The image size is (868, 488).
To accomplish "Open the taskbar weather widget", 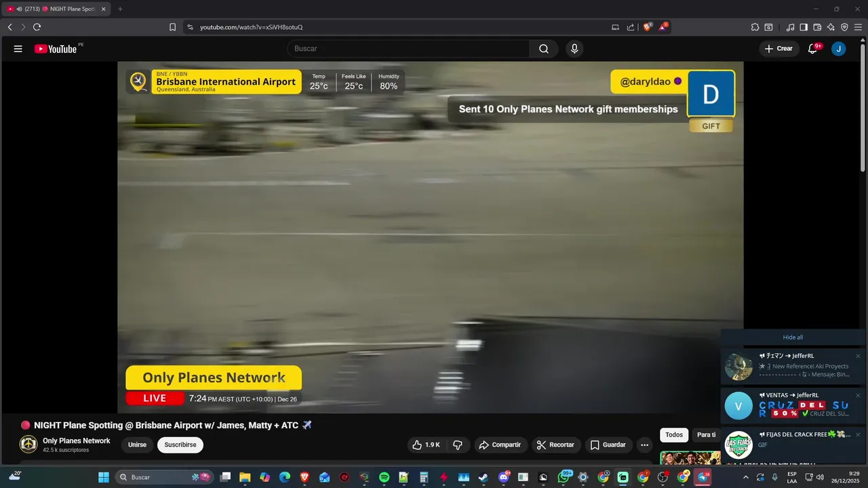I will (x=14, y=476).
